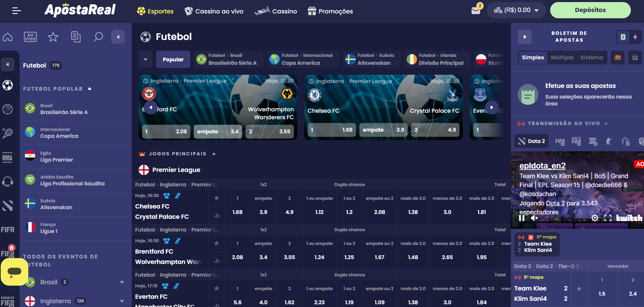This screenshot has height=307, width=644.
Task: Open the search magnifier icon
Action: 99,37
